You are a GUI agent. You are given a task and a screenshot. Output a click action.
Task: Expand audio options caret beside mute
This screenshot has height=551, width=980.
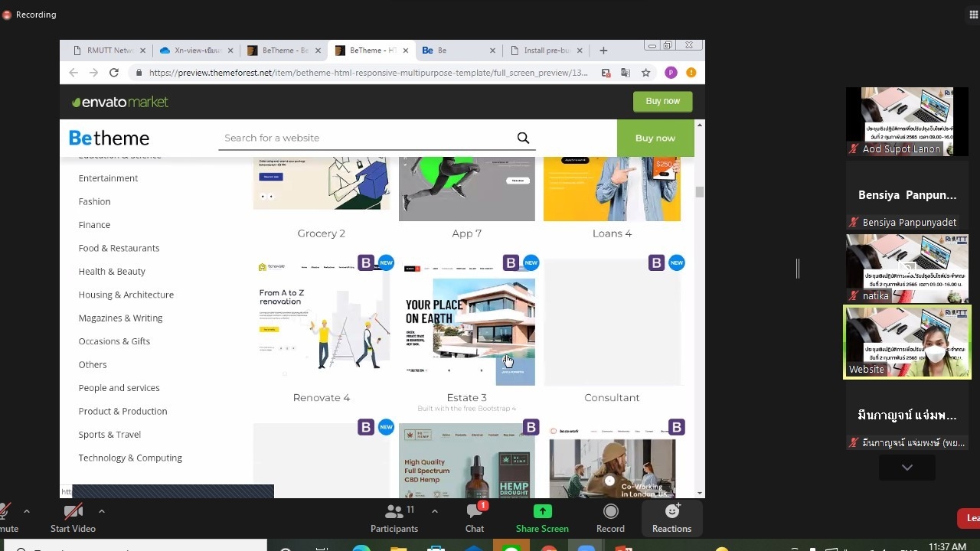point(27,511)
